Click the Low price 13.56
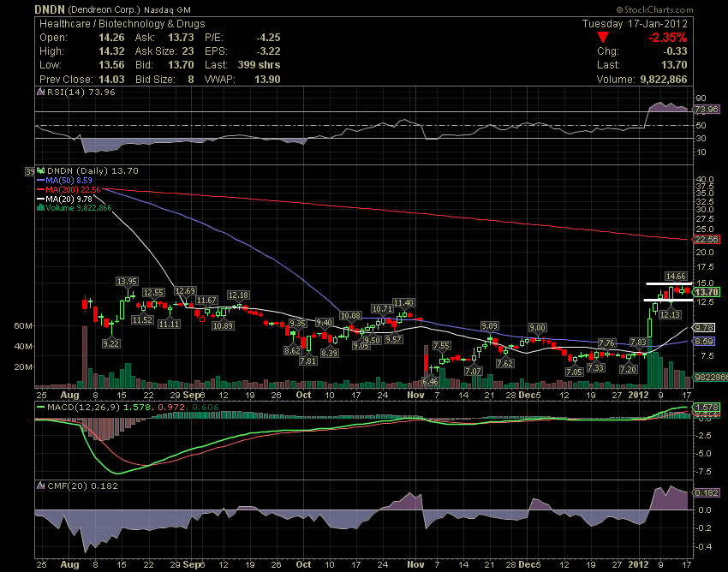 [111, 65]
